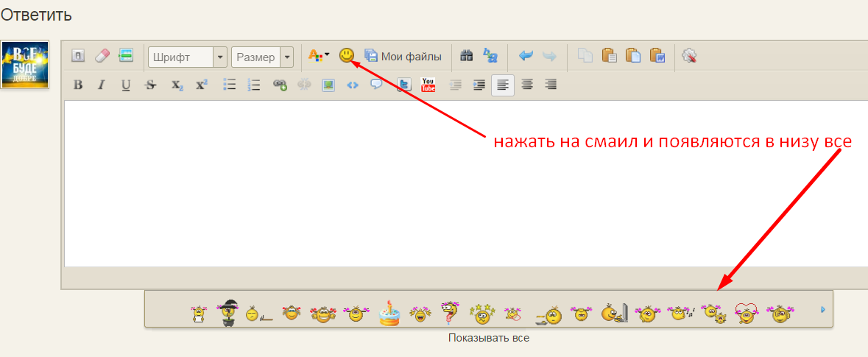Toggle bold text formatting
This screenshot has width=868, height=357.
78,85
